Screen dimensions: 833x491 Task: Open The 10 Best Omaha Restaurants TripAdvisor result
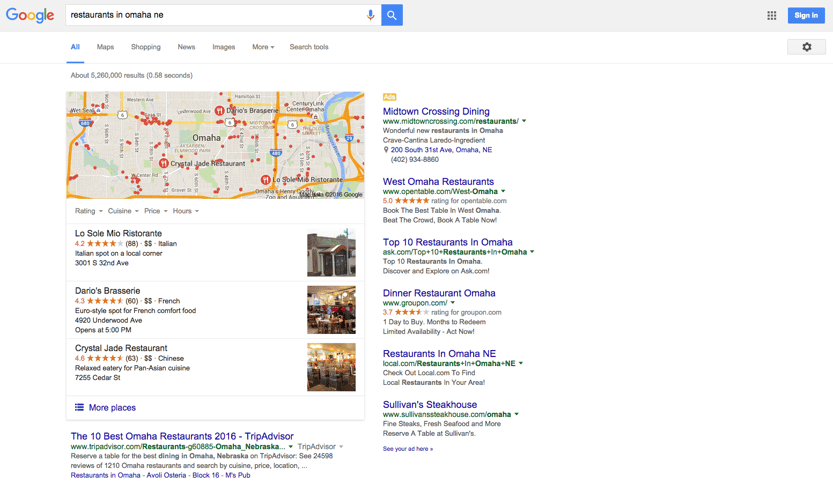182,436
